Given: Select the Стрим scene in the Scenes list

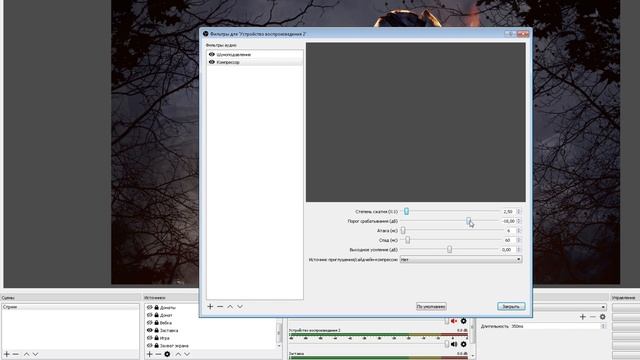Looking at the screenshot, I should click(70, 307).
